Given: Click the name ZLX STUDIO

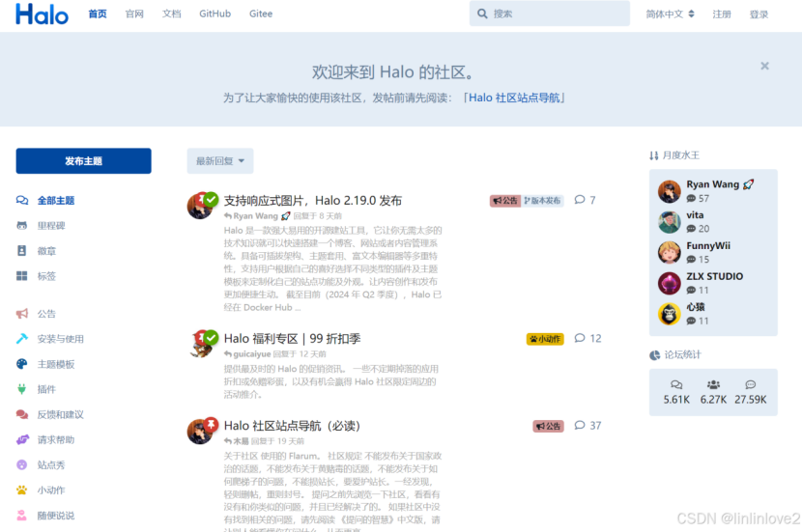Looking at the screenshot, I should [714, 276].
